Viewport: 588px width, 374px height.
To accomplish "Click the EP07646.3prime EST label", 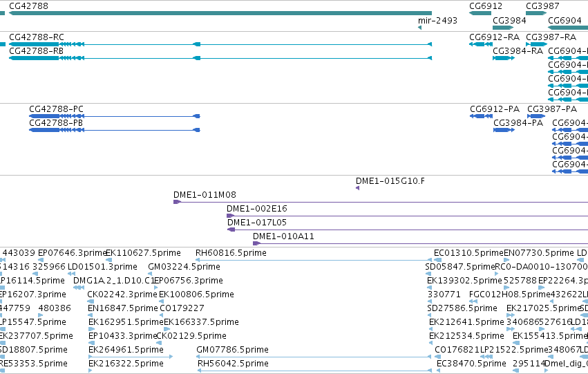I will (x=73, y=253).
